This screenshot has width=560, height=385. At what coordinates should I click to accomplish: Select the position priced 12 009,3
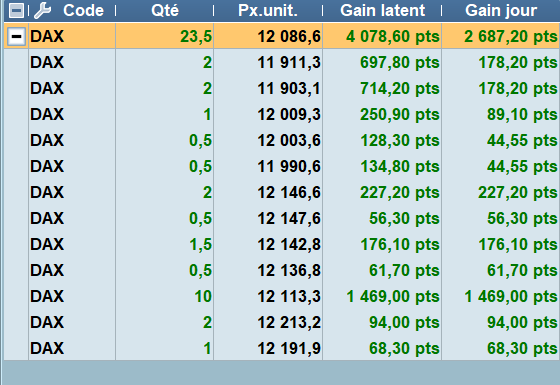289,115
